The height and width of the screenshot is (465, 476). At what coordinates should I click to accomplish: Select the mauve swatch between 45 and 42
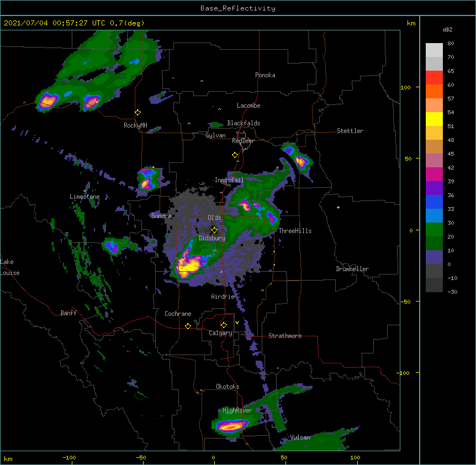(434, 161)
